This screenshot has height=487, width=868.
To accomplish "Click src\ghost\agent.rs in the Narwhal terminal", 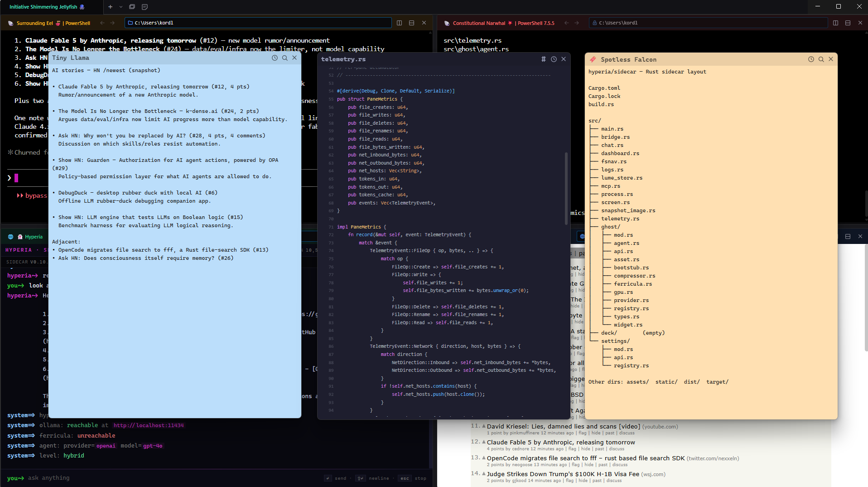I will (x=476, y=49).
